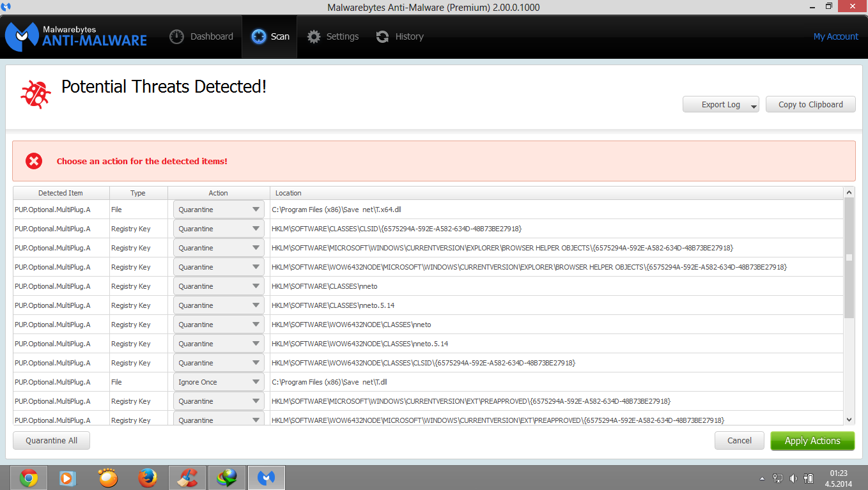
Task: Launch Firefox from the taskbar
Action: pyautogui.click(x=148, y=478)
